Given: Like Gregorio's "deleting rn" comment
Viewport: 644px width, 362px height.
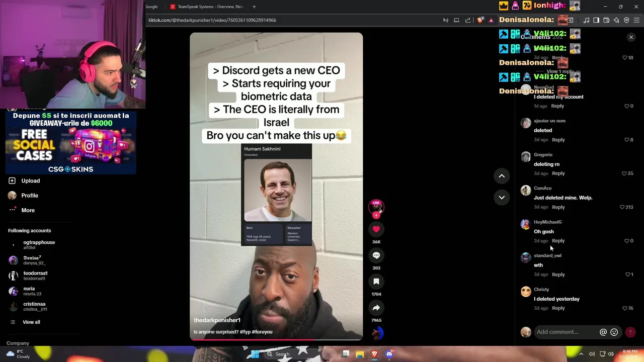Looking at the screenshot, I should coord(624,173).
